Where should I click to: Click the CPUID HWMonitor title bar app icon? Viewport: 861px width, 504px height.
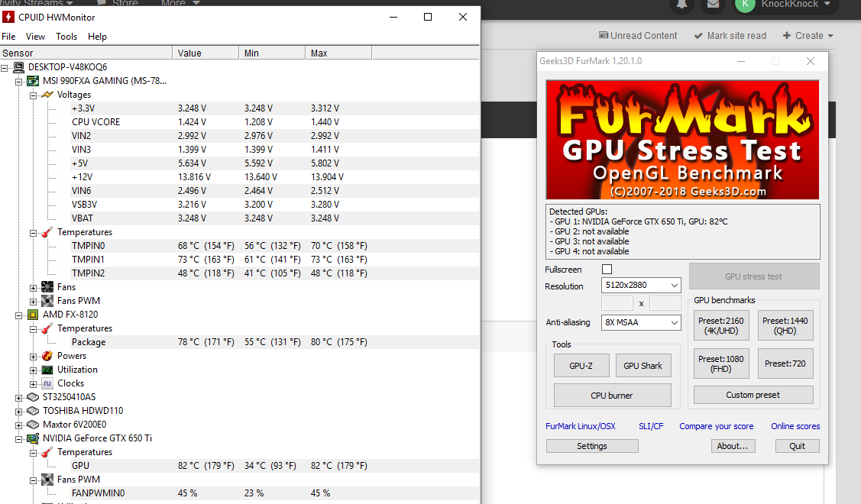(x=8, y=17)
